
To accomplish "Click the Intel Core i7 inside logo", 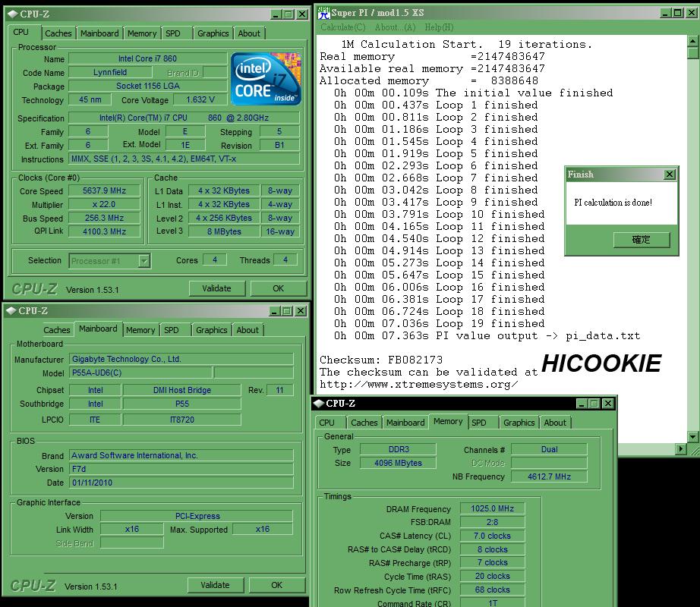I will pyautogui.click(x=266, y=79).
